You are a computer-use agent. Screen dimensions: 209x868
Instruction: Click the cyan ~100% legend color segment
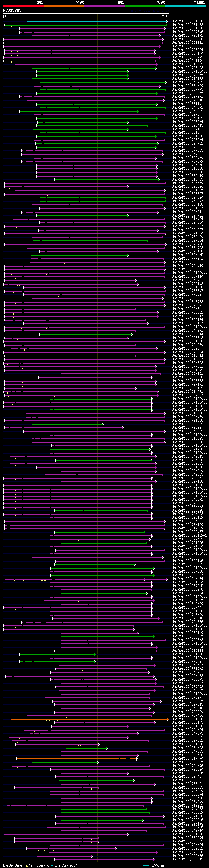185,6
